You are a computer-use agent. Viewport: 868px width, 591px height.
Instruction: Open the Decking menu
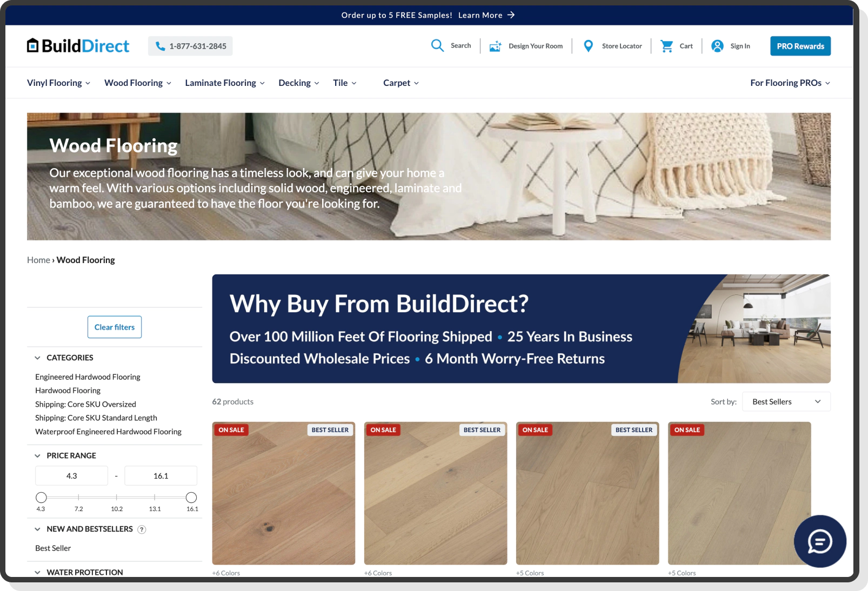[x=298, y=83]
